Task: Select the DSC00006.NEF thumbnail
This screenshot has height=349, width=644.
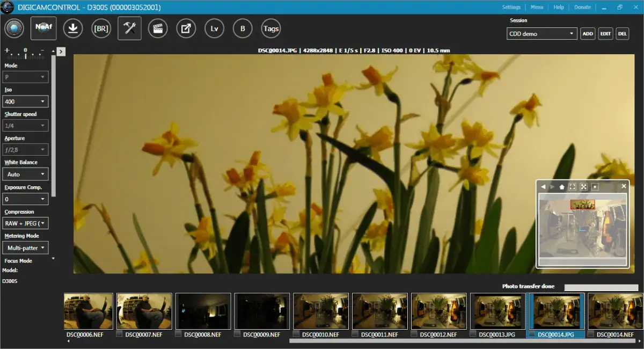Action: pos(89,311)
